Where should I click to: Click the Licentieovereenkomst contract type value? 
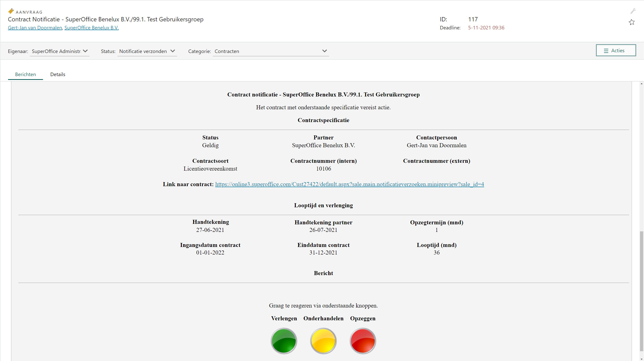pos(210,169)
